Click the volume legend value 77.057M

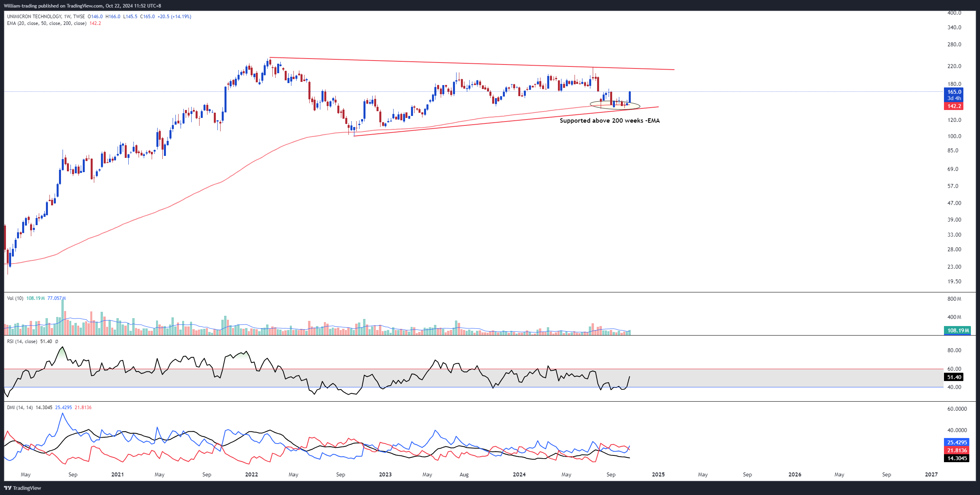tap(57, 298)
